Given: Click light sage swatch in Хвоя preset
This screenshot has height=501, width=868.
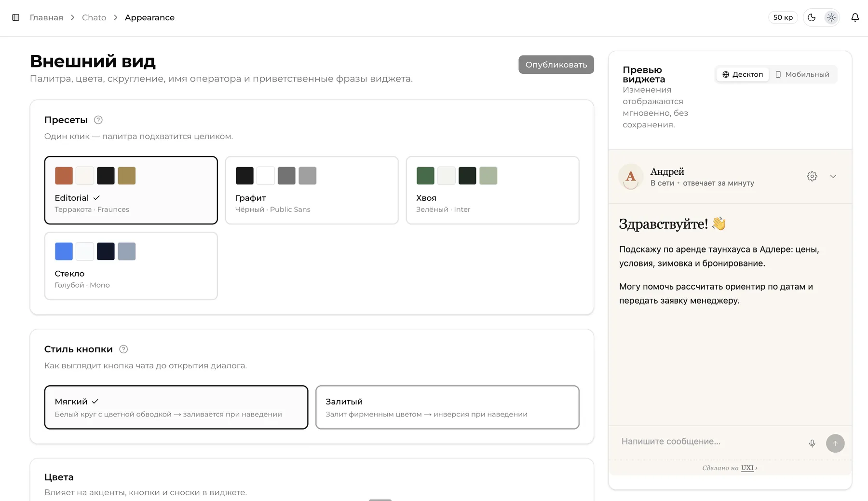Looking at the screenshot, I should pos(488,176).
